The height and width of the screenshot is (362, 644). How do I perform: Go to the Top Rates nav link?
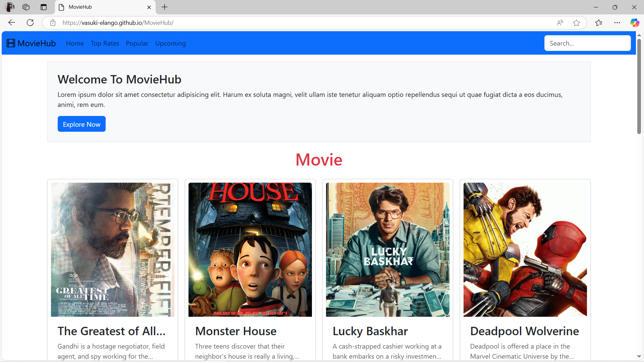click(105, 43)
